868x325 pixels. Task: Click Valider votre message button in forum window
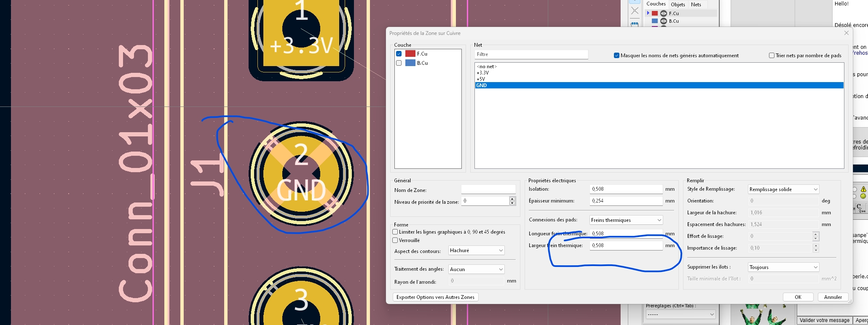(825, 320)
